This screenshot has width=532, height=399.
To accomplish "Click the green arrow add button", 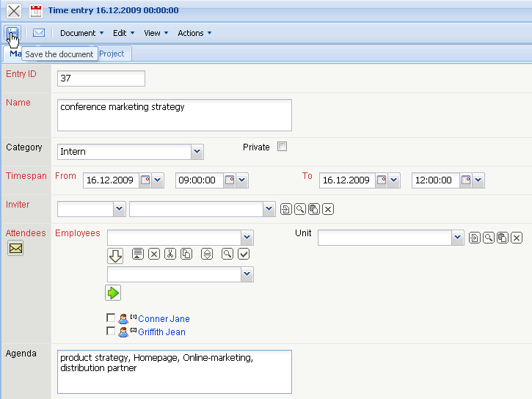I will pos(112,293).
